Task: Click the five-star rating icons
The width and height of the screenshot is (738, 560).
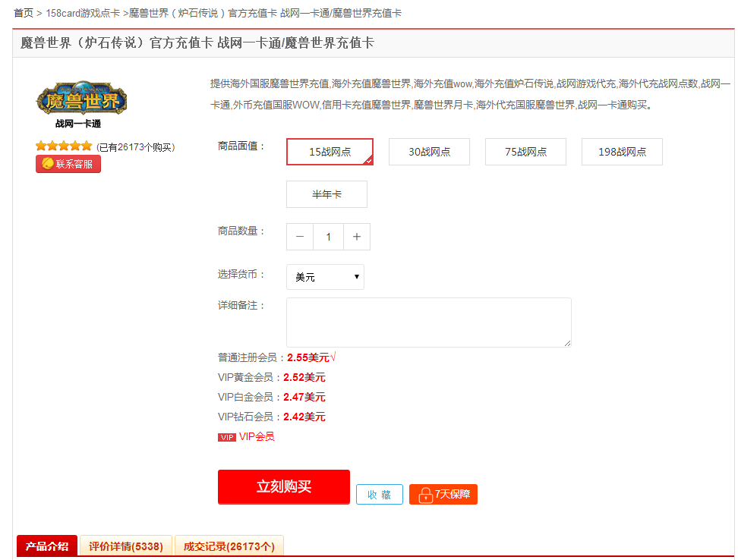Action: click(64, 146)
